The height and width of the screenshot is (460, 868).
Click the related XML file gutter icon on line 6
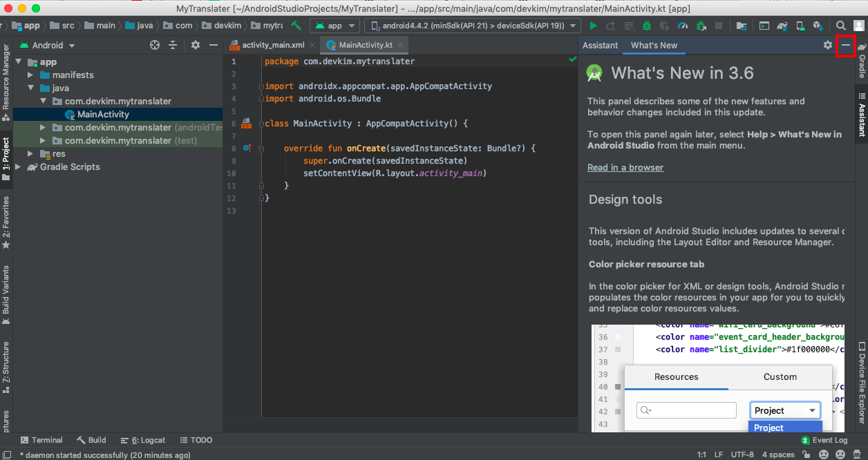(245, 123)
